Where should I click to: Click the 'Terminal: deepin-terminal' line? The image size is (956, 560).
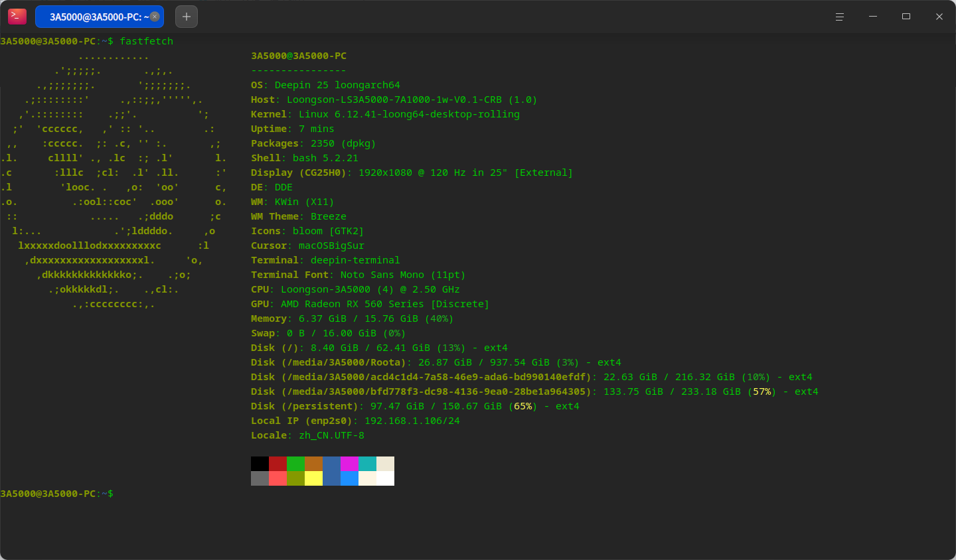pos(325,260)
